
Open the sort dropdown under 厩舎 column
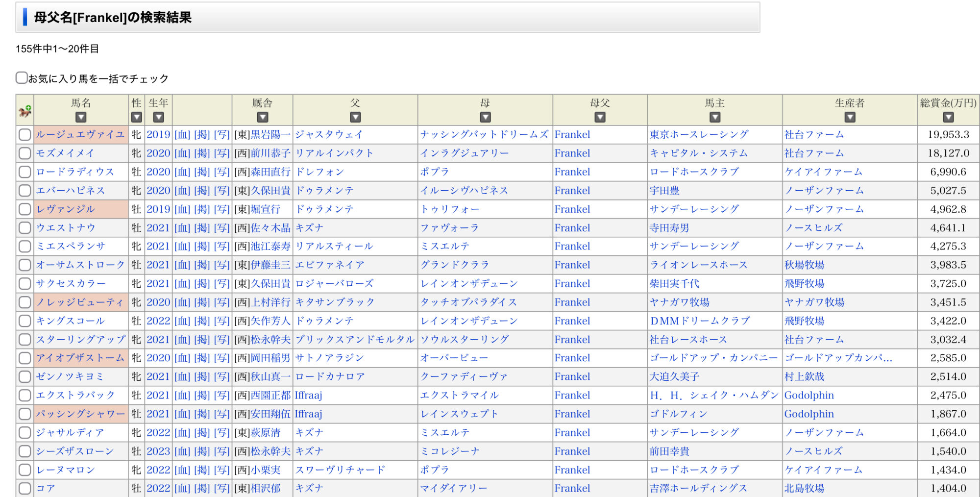pyautogui.click(x=263, y=117)
